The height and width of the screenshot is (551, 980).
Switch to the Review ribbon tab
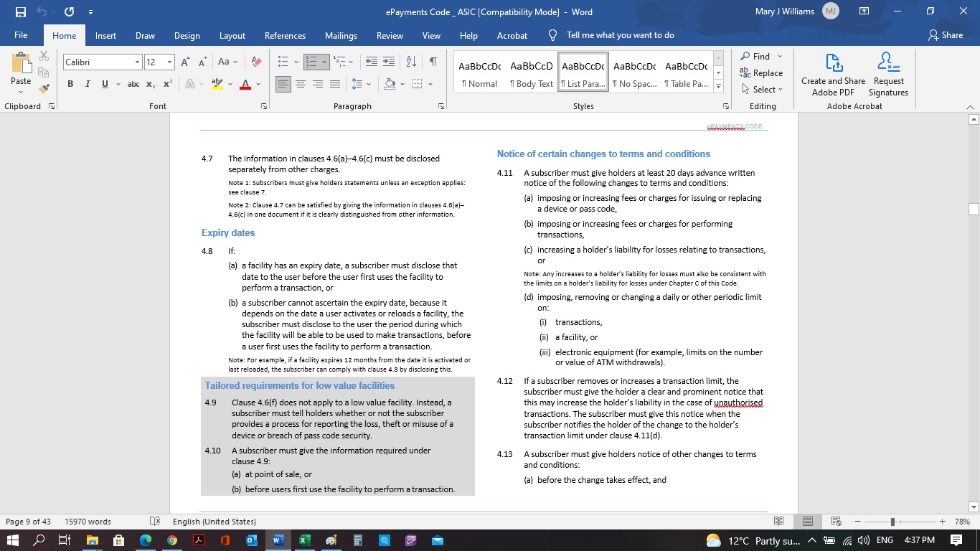pyautogui.click(x=390, y=34)
